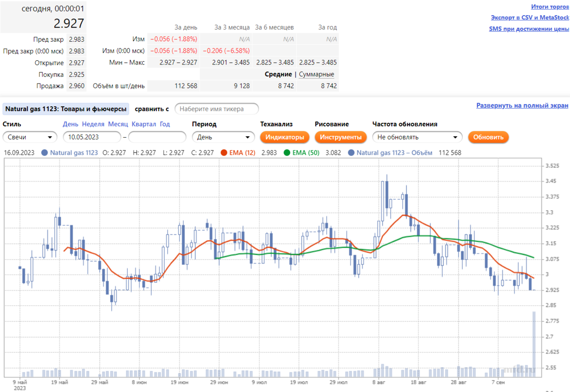Expand chart to full screen link
Screen dimensions: 570x392
(522, 105)
